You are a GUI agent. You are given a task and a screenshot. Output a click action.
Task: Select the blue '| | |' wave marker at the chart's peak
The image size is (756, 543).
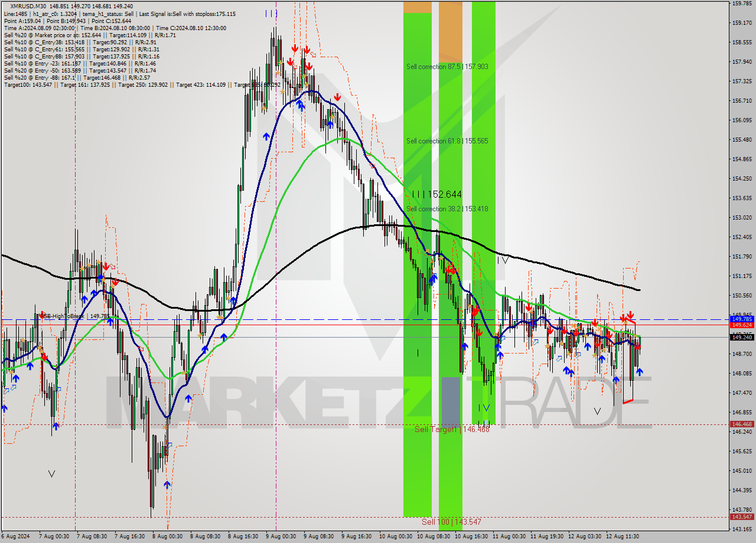[272, 13]
